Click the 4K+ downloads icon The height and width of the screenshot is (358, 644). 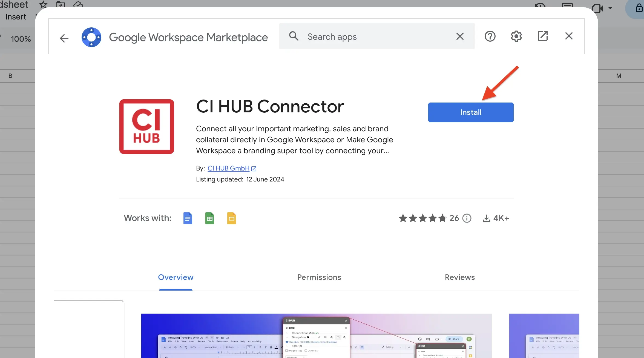(487, 218)
